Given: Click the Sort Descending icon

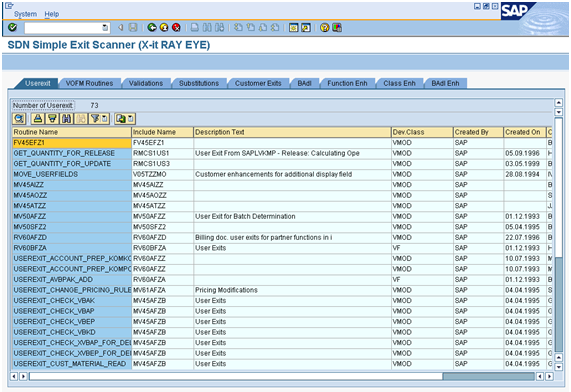Looking at the screenshot, I should [x=52, y=118].
